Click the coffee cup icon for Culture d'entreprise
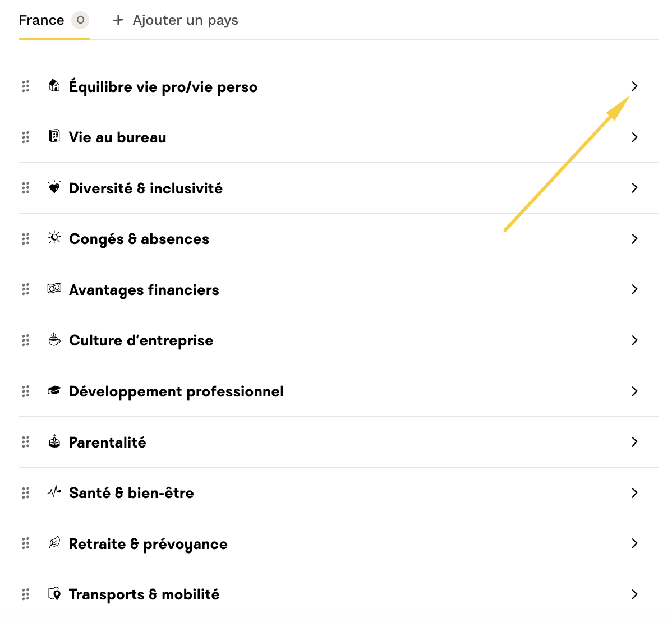The width and height of the screenshot is (672, 618). [54, 340]
